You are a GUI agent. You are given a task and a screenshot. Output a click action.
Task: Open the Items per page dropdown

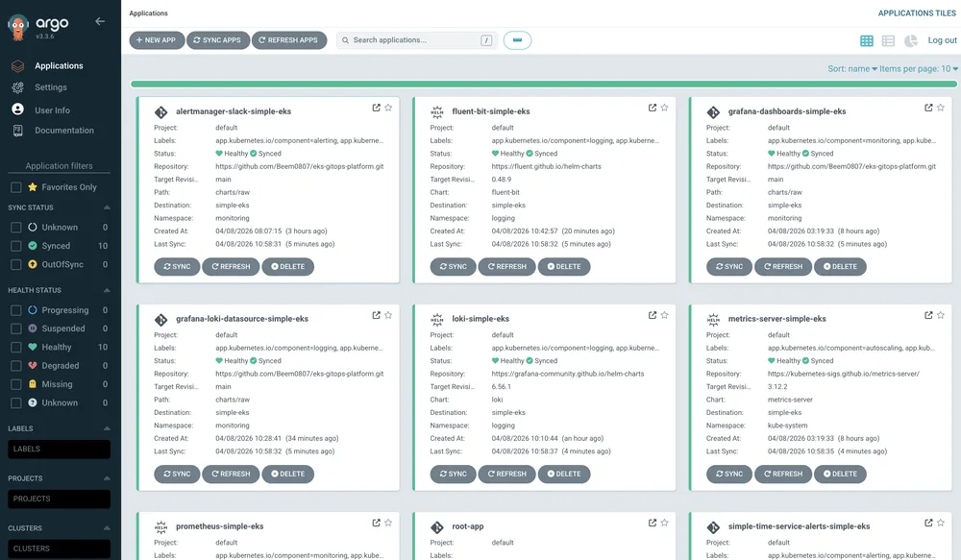[919, 68]
